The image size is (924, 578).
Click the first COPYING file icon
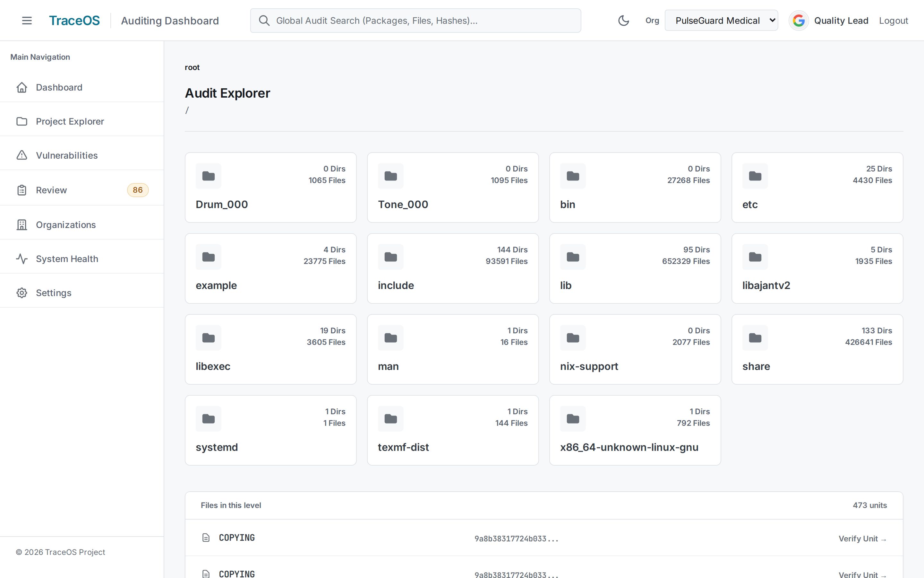206,538
